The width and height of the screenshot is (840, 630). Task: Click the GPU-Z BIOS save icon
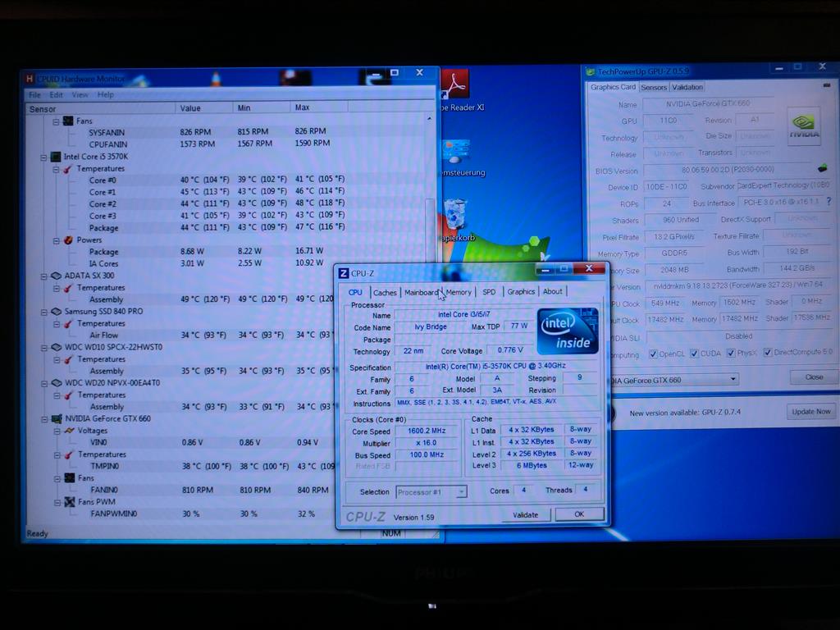coord(822,168)
